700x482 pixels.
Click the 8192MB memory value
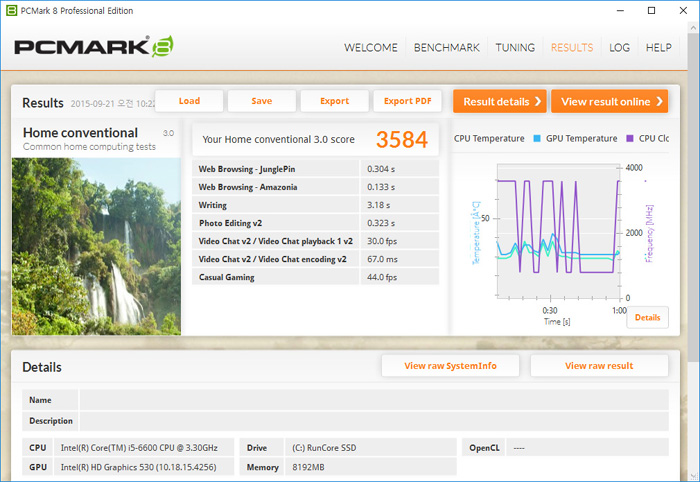(x=308, y=467)
